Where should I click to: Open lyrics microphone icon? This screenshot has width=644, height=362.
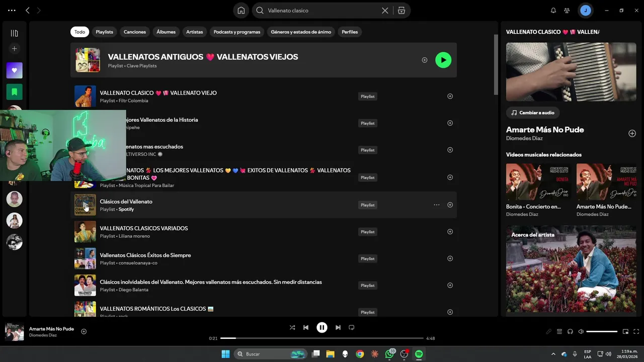549,331
